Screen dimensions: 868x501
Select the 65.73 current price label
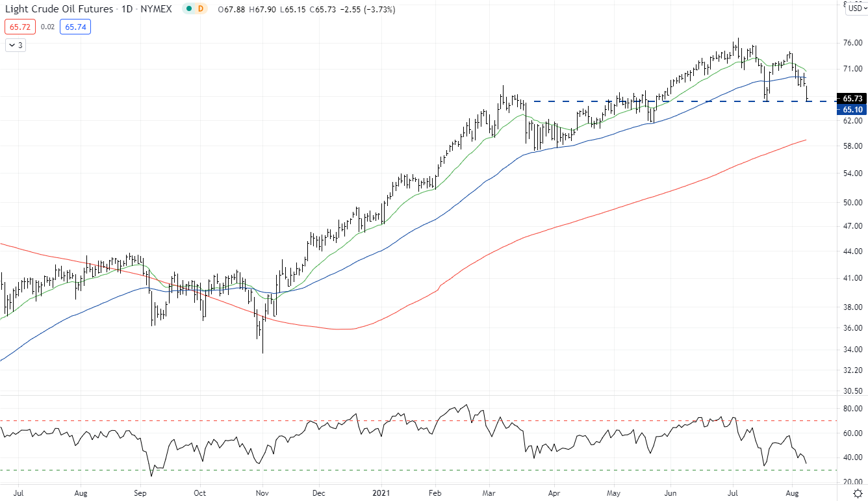click(852, 98)
